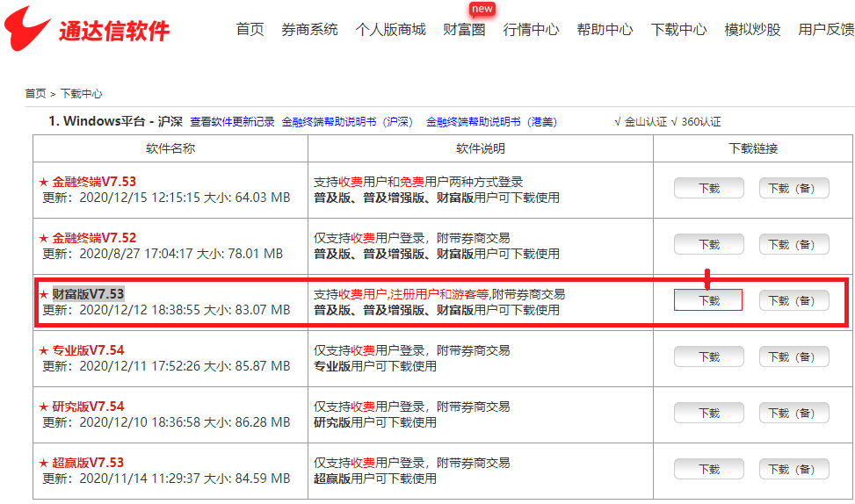Open 帮助中心 from the top menu
The width and height of the screenshot is (855, 504).
click(x=605, y=30)
